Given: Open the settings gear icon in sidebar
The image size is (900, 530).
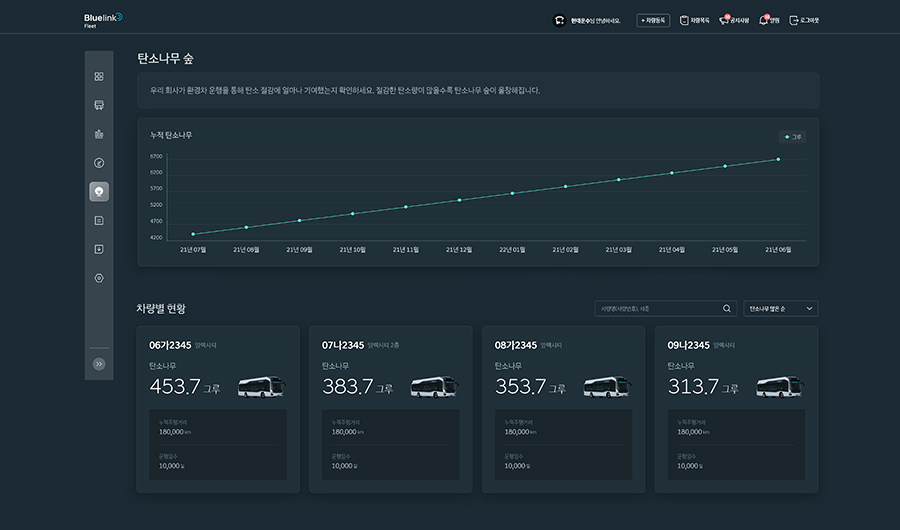Looking at the screenshot, I should [x=99, y=278].
